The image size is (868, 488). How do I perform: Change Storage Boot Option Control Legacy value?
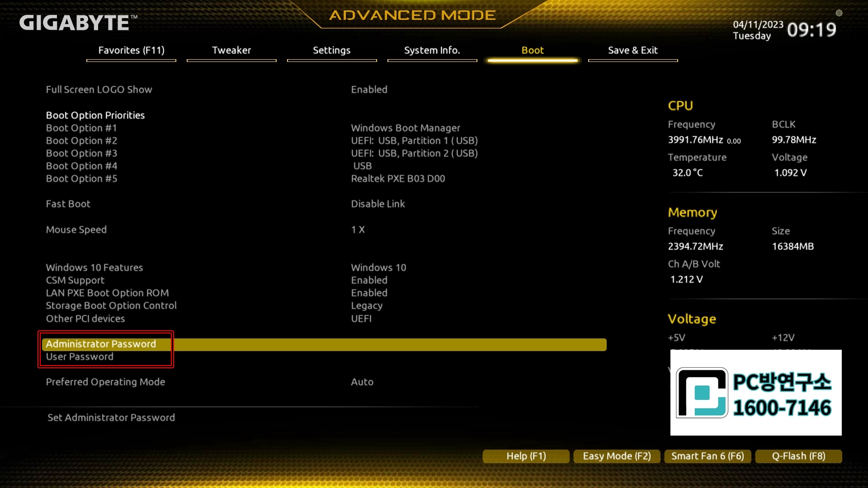click(x=367, y=305)
